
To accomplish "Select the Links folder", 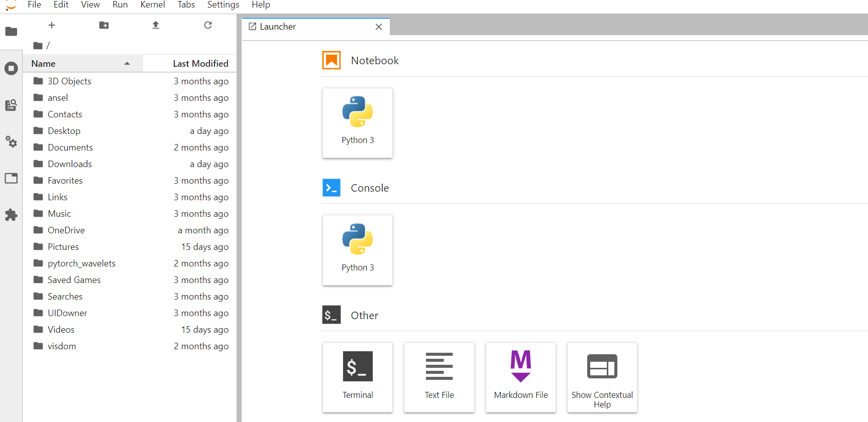I will pos(130,197).
